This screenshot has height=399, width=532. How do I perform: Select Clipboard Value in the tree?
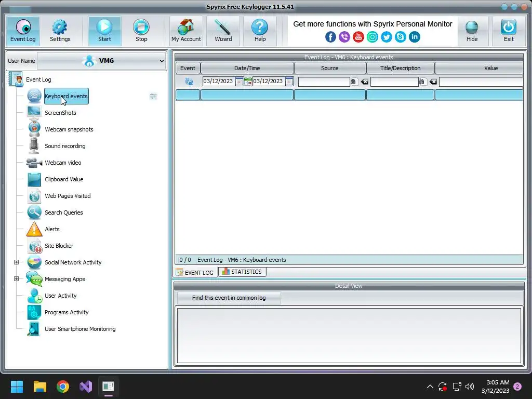[64, 179]
